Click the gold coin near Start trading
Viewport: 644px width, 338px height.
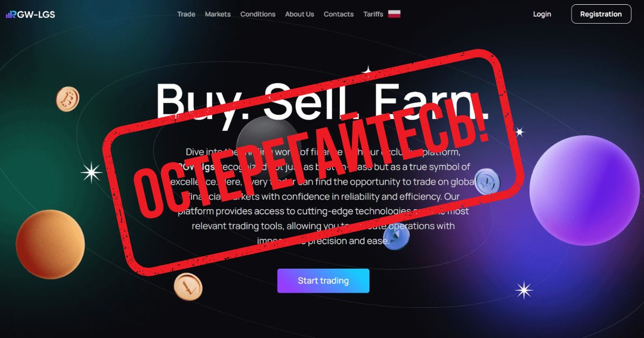(x=188, y=286)
